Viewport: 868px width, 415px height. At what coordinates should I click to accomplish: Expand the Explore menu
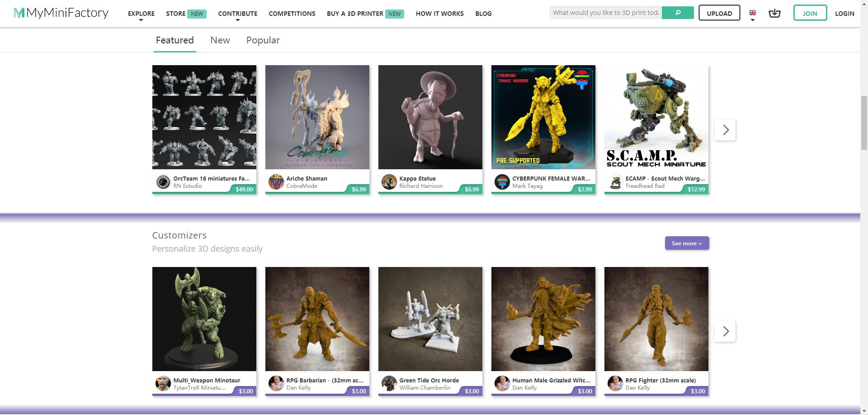click(x=141, y=14)
